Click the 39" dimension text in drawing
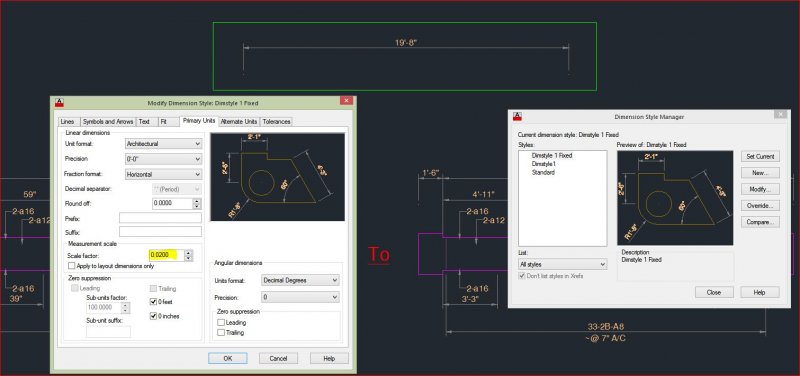The width and height of the screenshot is (800, 376). [x=16, y=299]
